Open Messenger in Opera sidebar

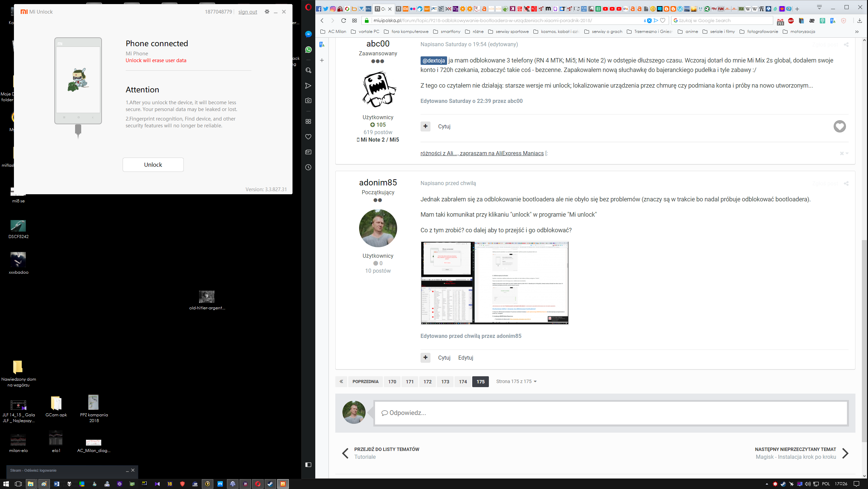(x=308, y=34)
